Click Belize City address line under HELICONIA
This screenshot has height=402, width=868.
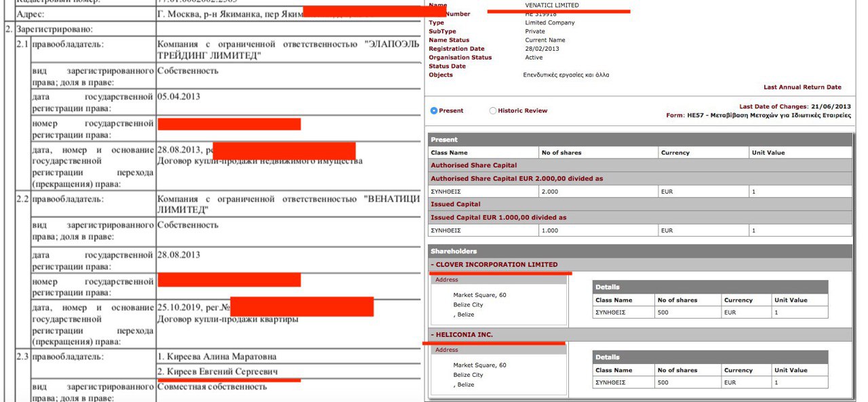click(468, 375)
